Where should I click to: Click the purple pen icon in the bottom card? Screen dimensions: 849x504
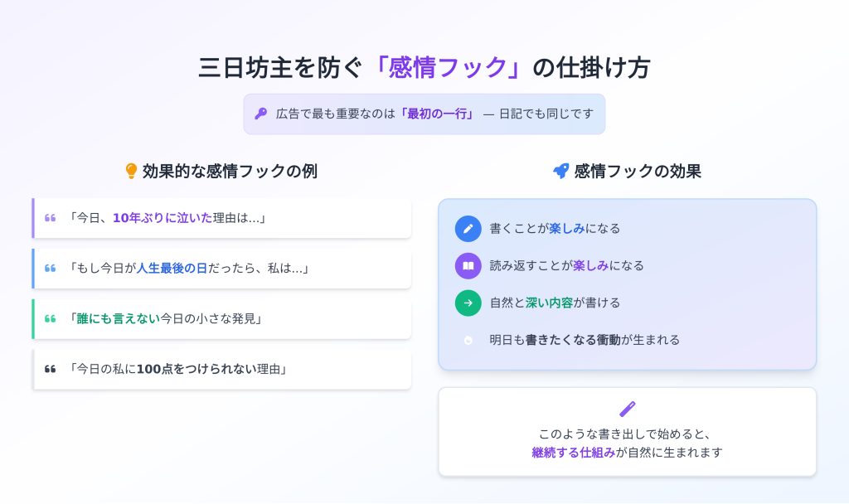[627, 409]
